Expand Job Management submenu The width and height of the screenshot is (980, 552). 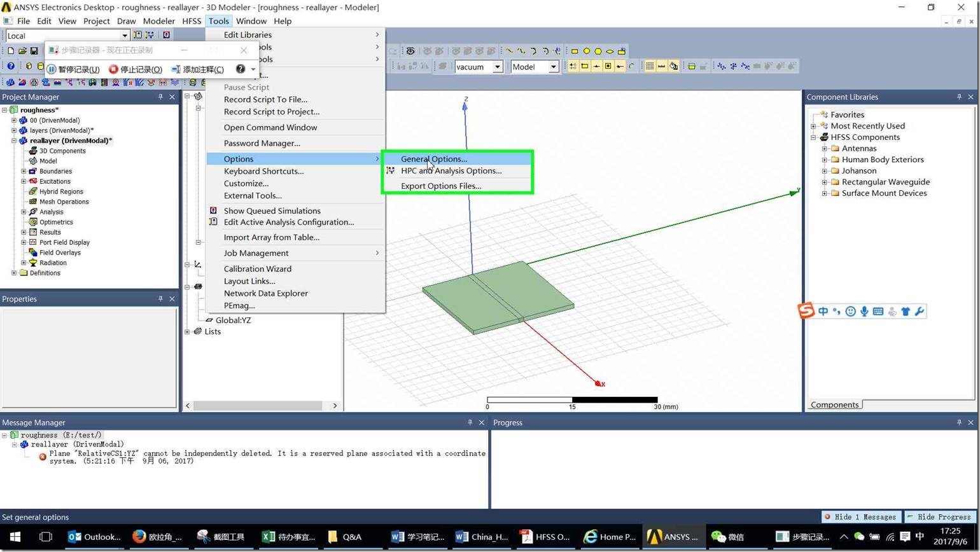(x=295, y=253)
